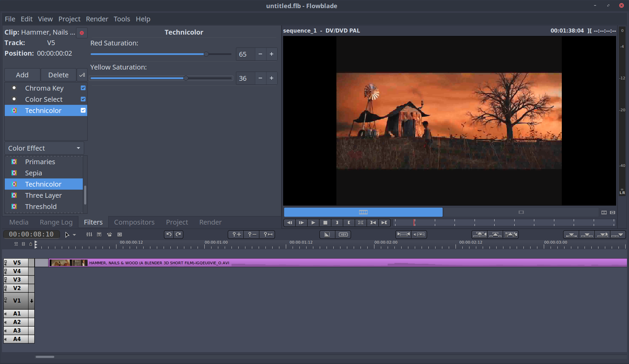The height and width of the screenshot is (364, 629).
Task: Fit timeline zoom to sequence length
Action: click(x=267, y=234)
